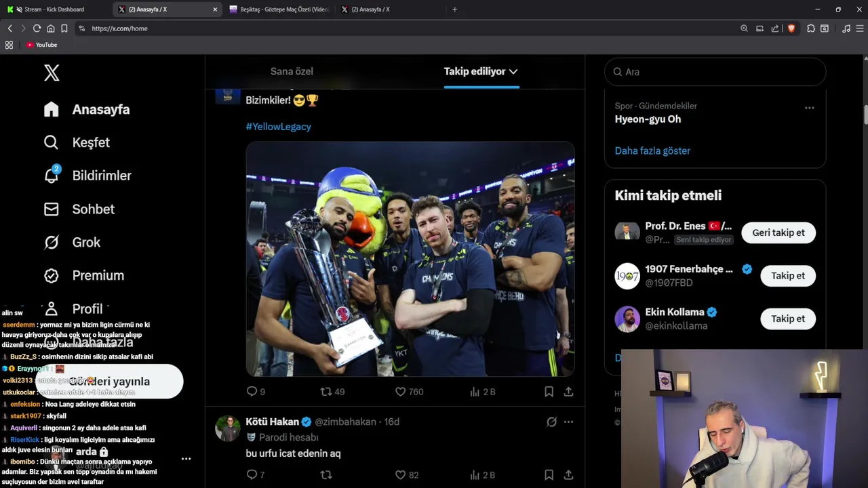The height and width of the screenshot is (488, 868).
Task: Bookmark Kötü Hakan's post
Action: [x=549, y=475]
